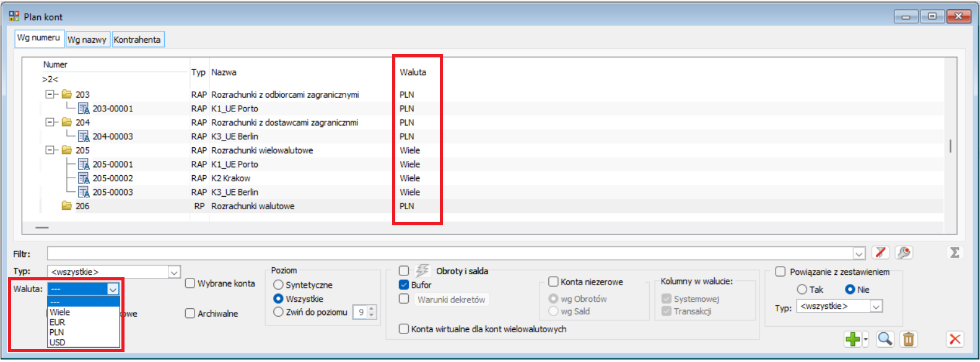The image size is (980, 362).
Task: Click the account icon next to 205-00002
Action: point(84,178)
